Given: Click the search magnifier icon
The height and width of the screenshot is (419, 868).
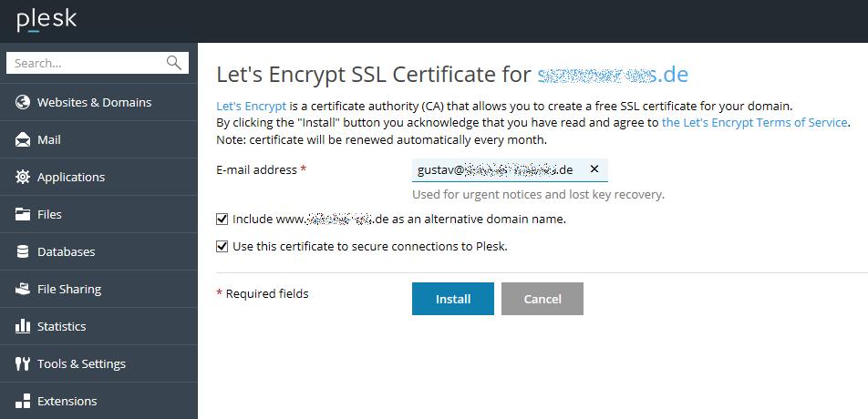Looking at the screenshot, I should tap(174, 63).
